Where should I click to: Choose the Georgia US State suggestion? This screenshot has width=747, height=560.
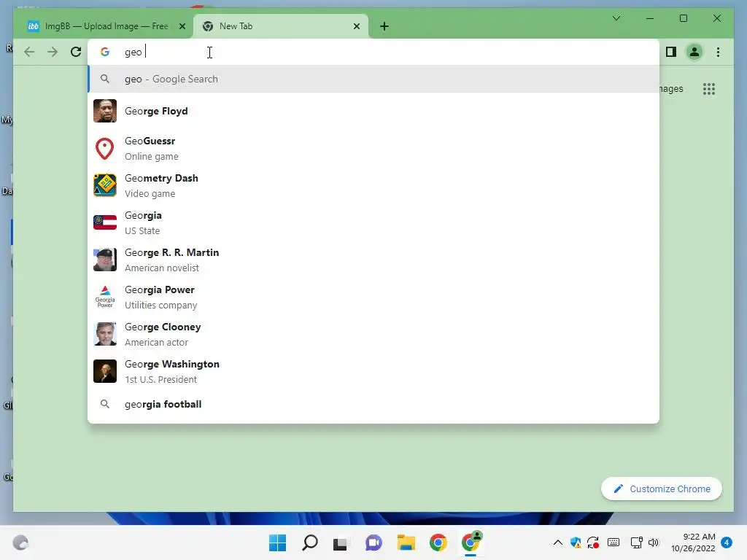(373, 223)
